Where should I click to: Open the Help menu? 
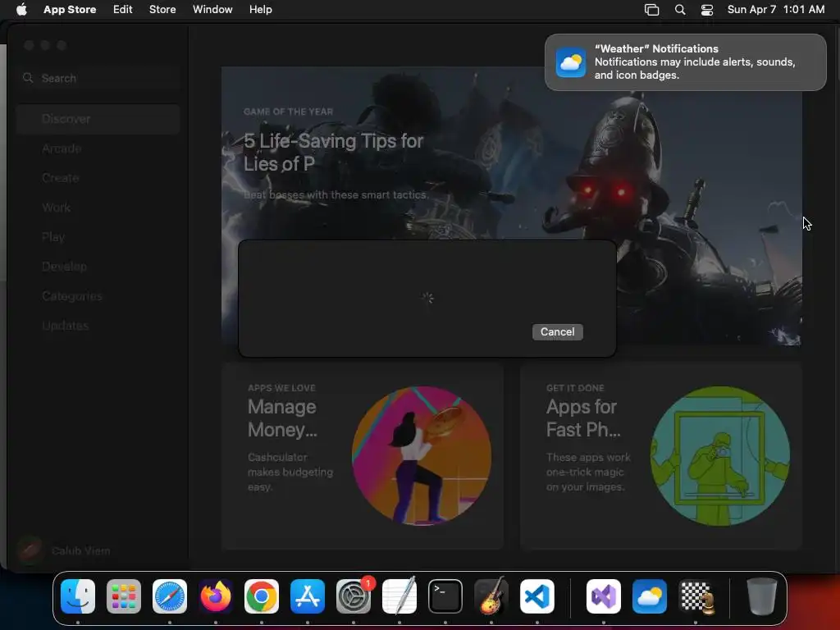coord(260,9)
